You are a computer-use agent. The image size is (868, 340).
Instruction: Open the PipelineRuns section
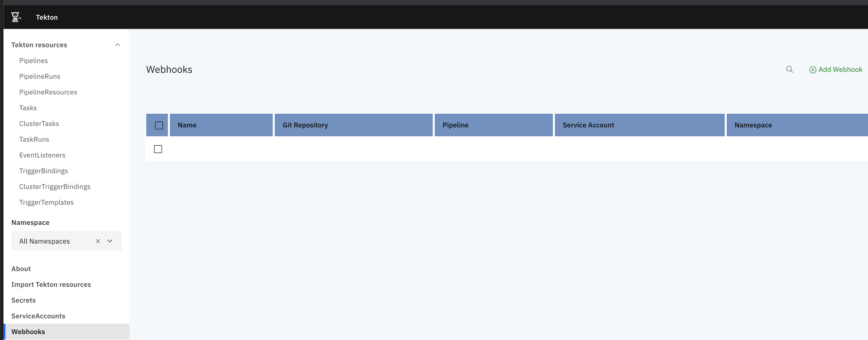tap(39, 76)
